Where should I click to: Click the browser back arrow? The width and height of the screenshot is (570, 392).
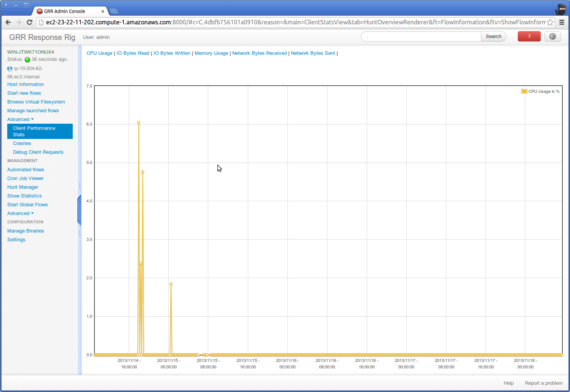8,22
